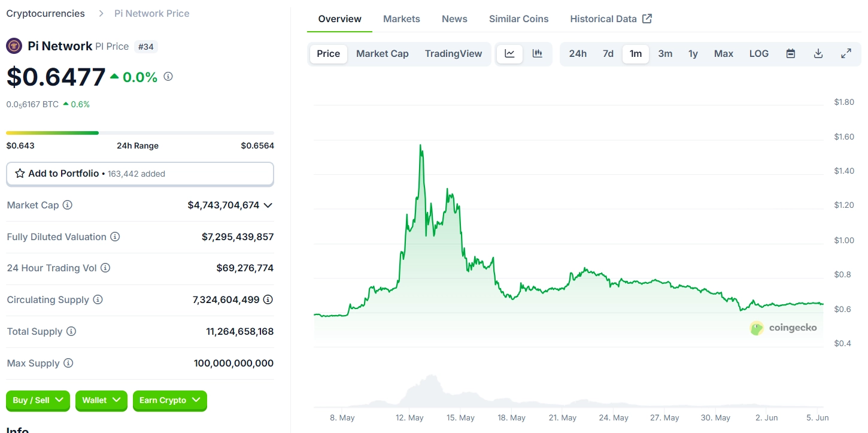868x433 pixels.
Task: Set chart range to 7d
Action: [x=608, y=53]
